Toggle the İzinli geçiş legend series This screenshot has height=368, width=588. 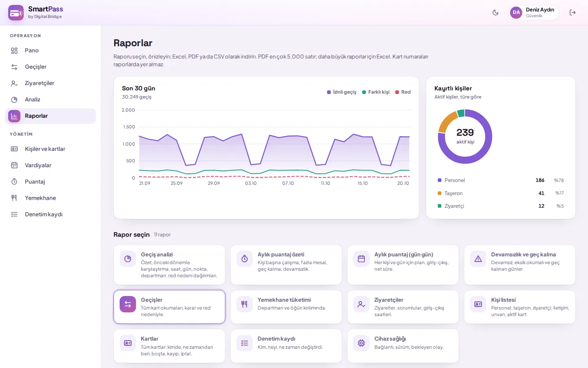click(x=342, y=92)
